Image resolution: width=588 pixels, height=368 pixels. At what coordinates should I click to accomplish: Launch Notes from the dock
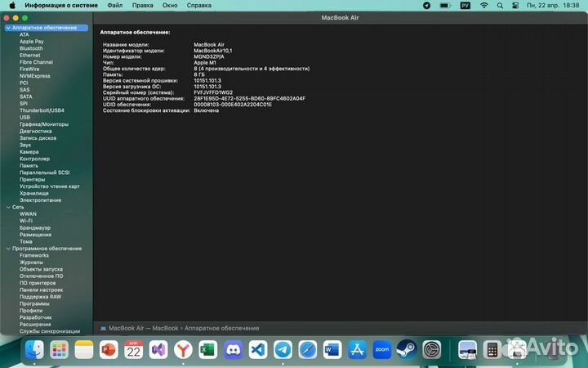84,350
